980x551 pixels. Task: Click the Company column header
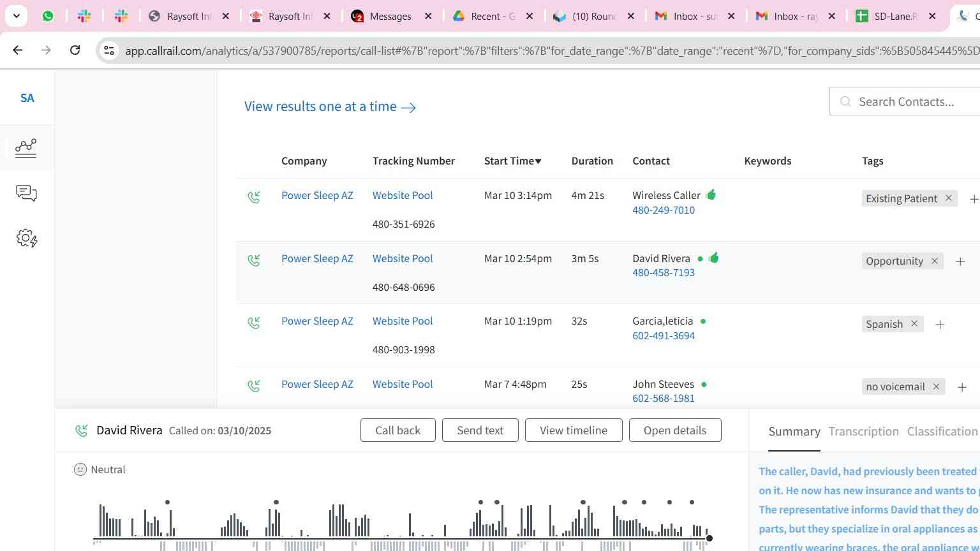(304, 161)
